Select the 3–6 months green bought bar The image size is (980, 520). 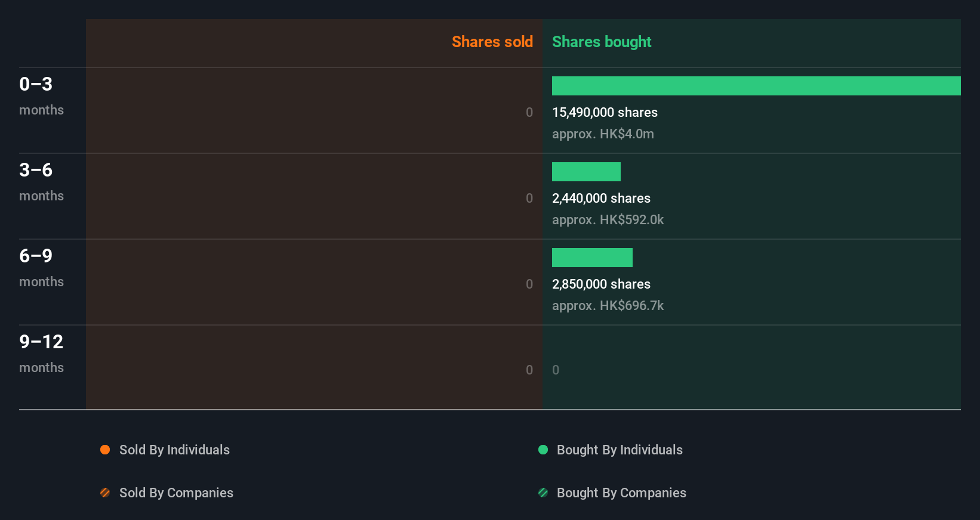586,172
